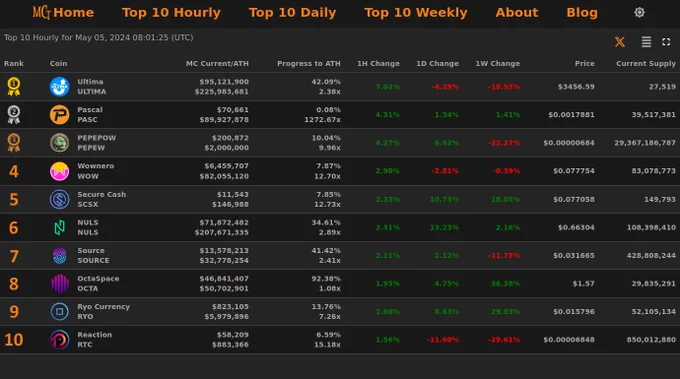
Task: Click OctaSpace progress 92.38%
Action: pyautogui.click(x=326, y=278)
